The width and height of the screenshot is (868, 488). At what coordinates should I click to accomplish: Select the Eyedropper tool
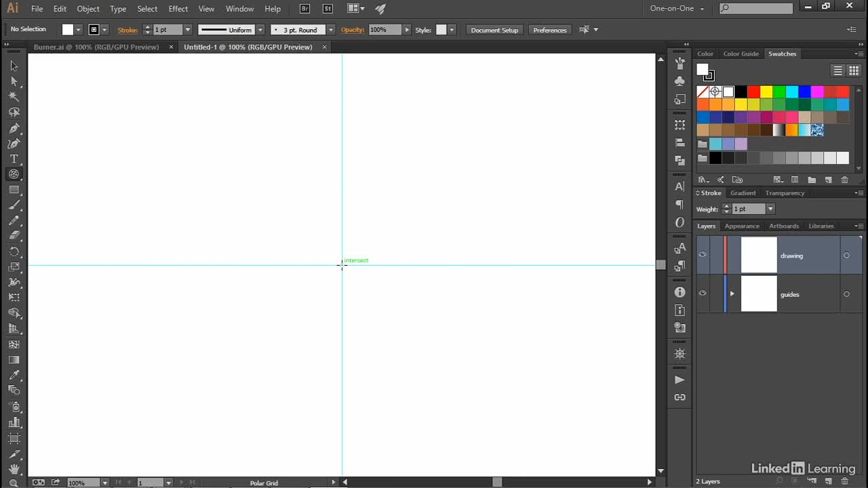14,375
